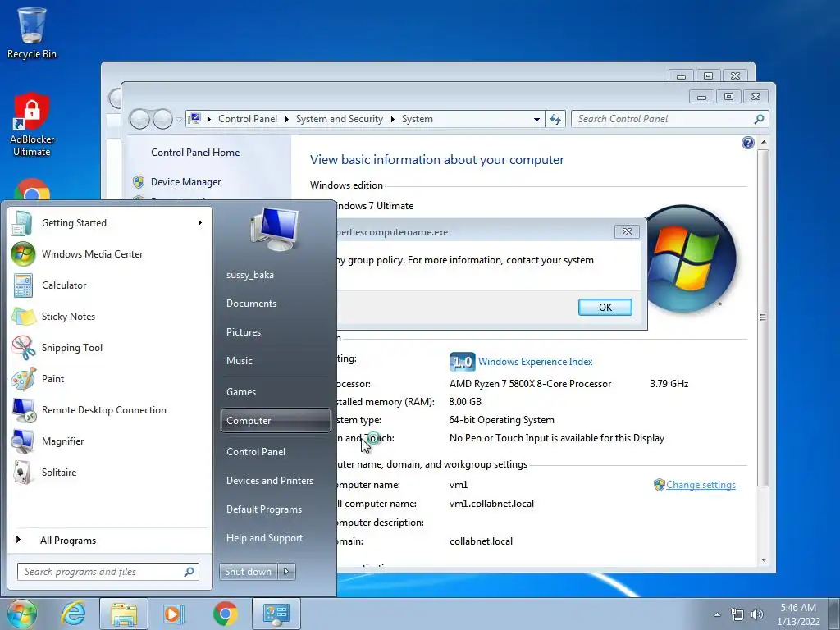This screenshot has height=630, width=840.
Task: Click the network icon in system tray
Action: click(737, 614)
